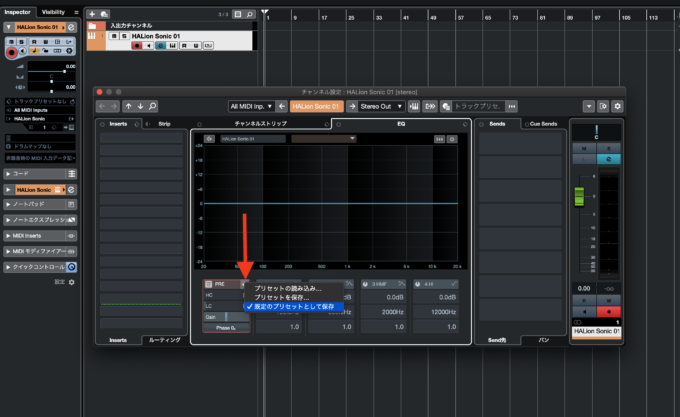Click the Chord section grid icon
Viewport: 680px width, 417px height.
[72, 174]
